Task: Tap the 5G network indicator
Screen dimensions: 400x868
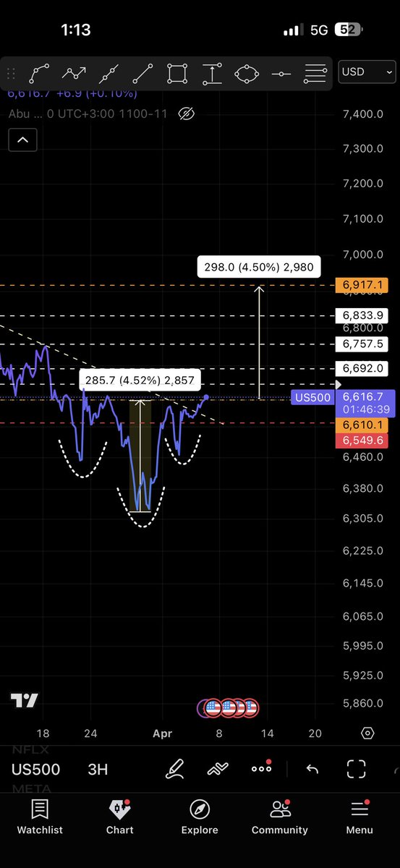Action: click(319, 30)
